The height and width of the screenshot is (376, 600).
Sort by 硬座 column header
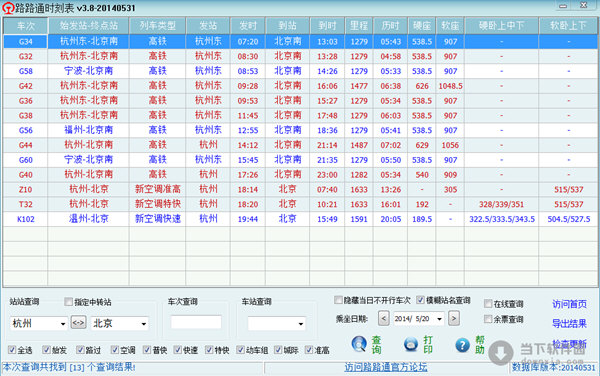[422, 26]
